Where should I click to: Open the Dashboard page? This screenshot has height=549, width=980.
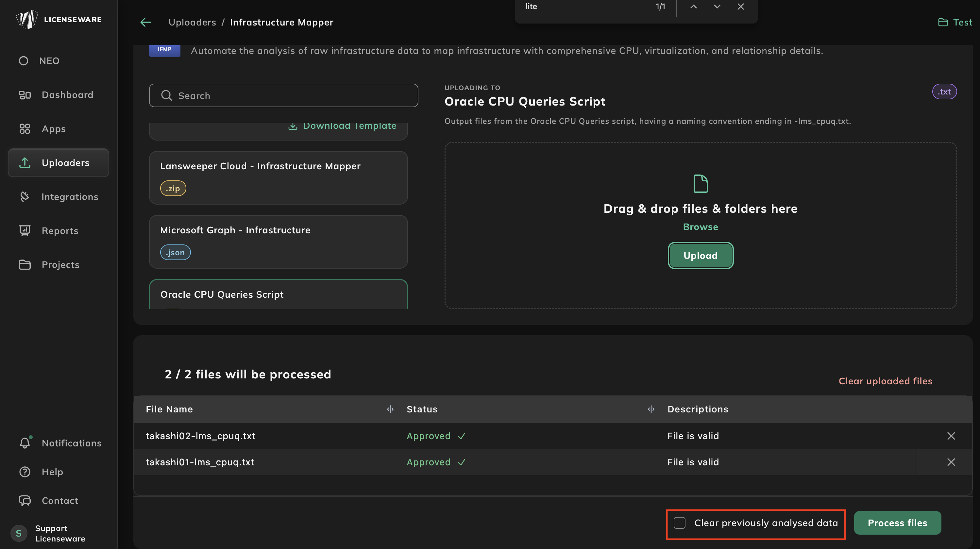tap(56, 95)
